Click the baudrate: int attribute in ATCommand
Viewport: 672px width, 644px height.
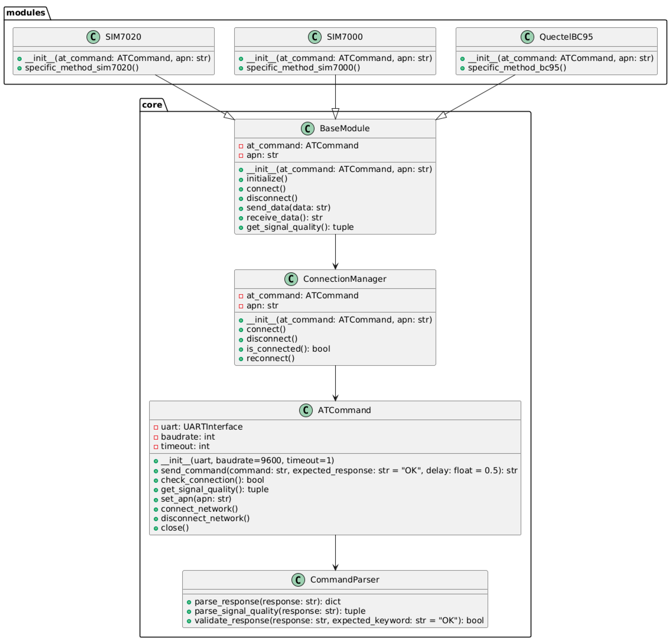click(187, 437)
